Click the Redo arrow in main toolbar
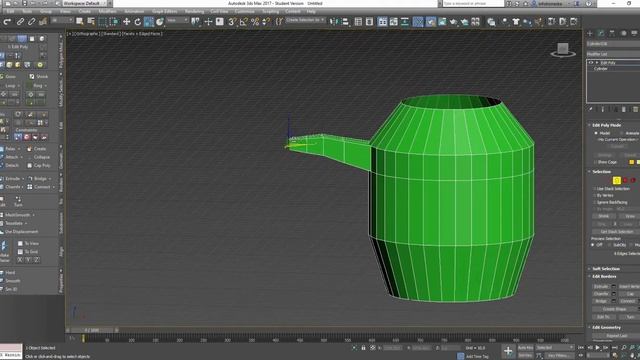 pyautogui.click(x=7, y=22)
